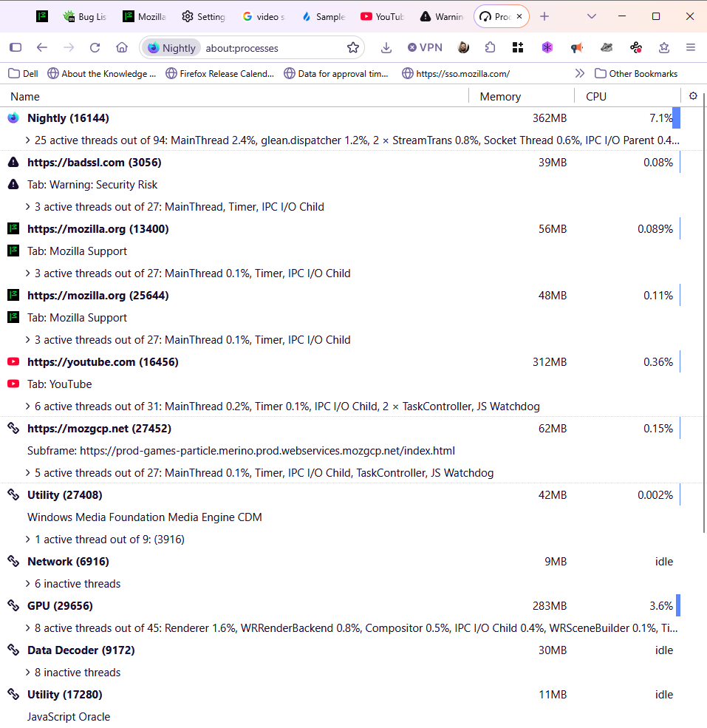Open the list all tabs dropdown

click(x=592, y=17)
